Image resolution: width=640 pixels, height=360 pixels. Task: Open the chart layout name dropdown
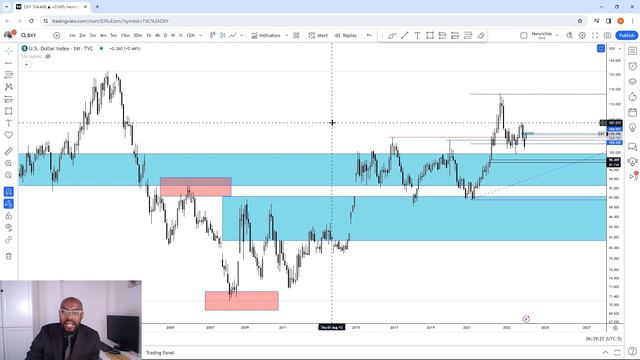tap(544, 36)
